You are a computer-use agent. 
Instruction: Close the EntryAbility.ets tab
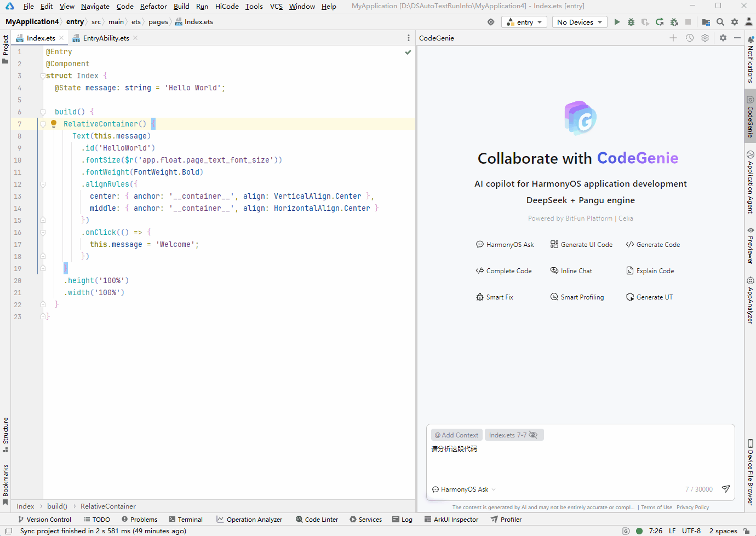coord(135,38)
